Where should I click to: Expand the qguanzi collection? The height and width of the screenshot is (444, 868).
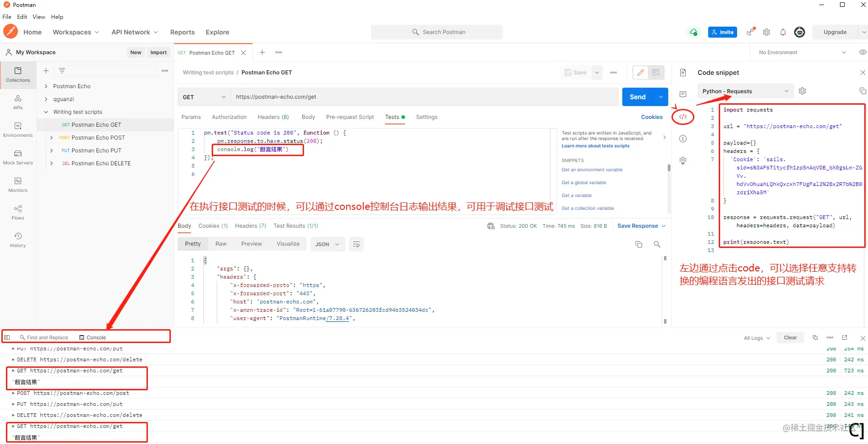[46, 99]
